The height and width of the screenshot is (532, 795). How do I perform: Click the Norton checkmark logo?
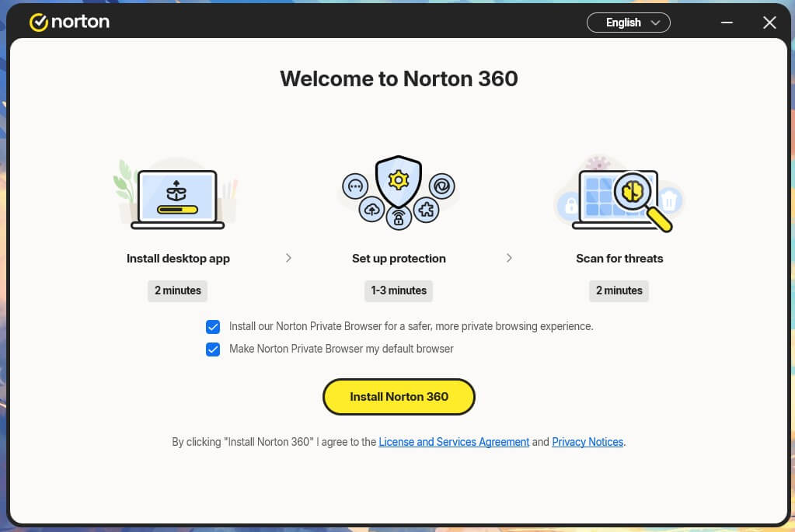point(39,23)
